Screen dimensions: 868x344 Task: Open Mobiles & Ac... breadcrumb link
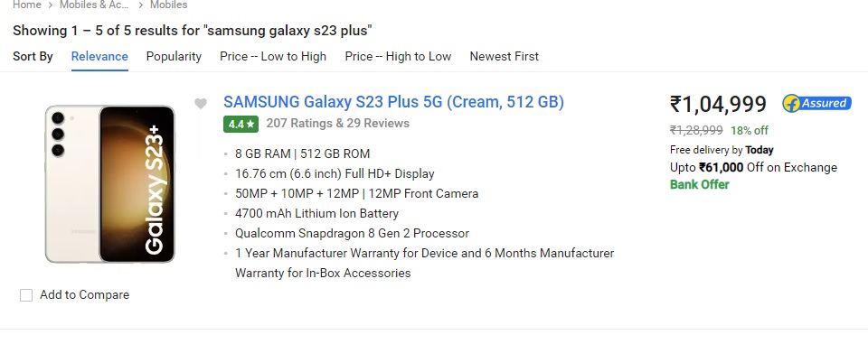(x=94, y=5)
